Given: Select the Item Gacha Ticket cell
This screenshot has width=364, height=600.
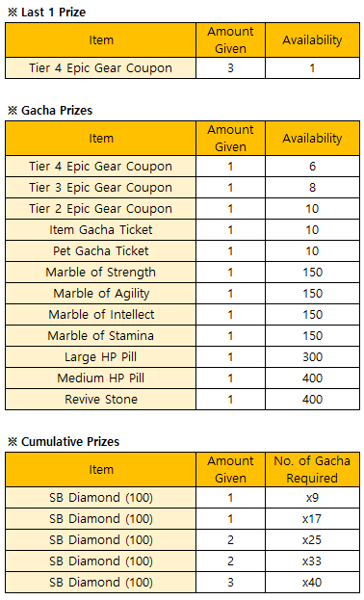Looking at the screenshot, I should coord(101,229).
